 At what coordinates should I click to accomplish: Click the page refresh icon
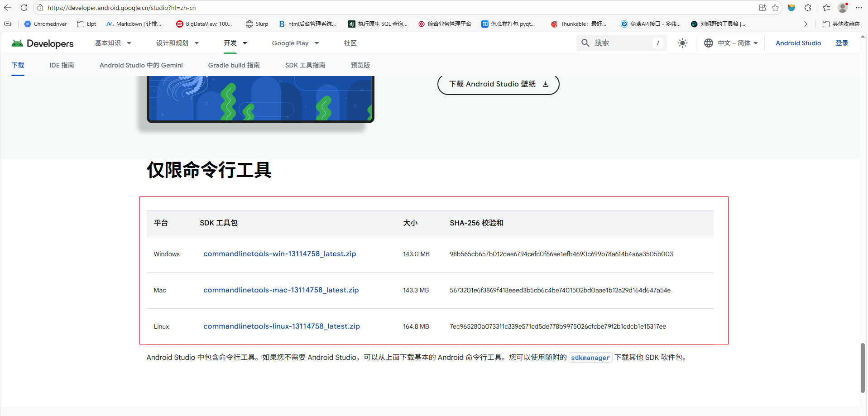pyautogui.click(x=24, y=8)
